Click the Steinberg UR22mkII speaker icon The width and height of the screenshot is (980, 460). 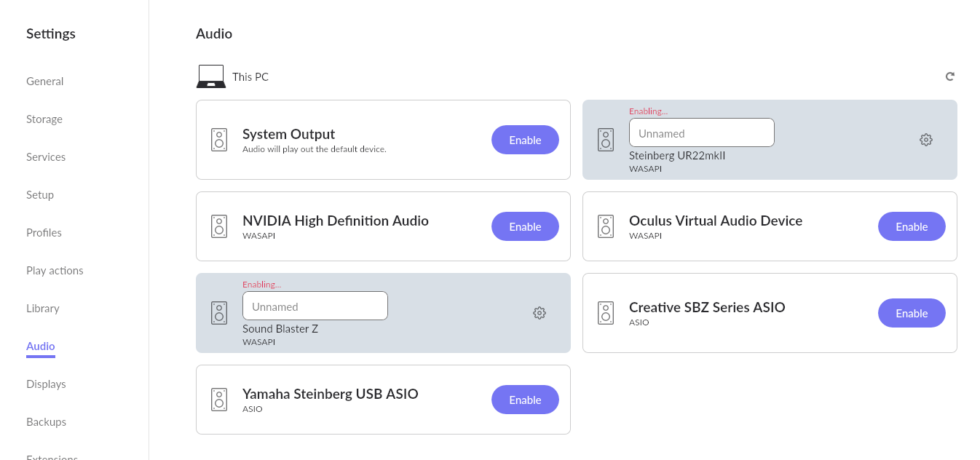tap(606, 140)
